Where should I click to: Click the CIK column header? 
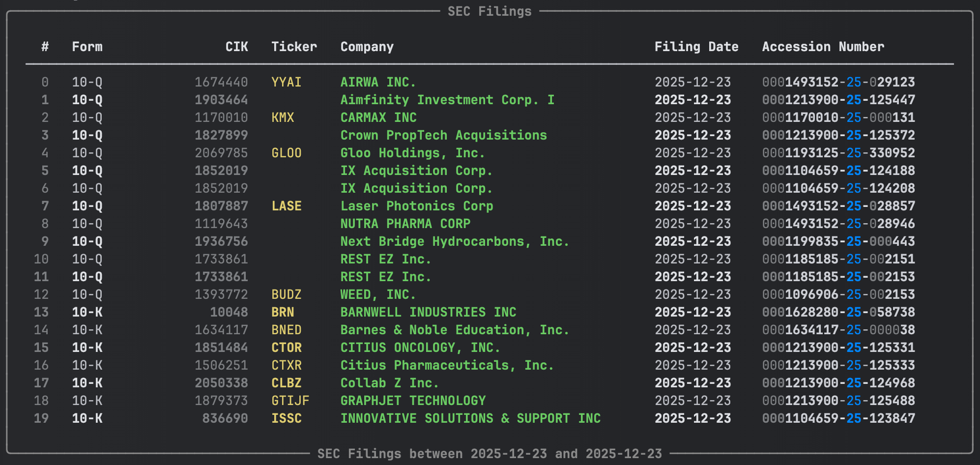pos(236,47)
